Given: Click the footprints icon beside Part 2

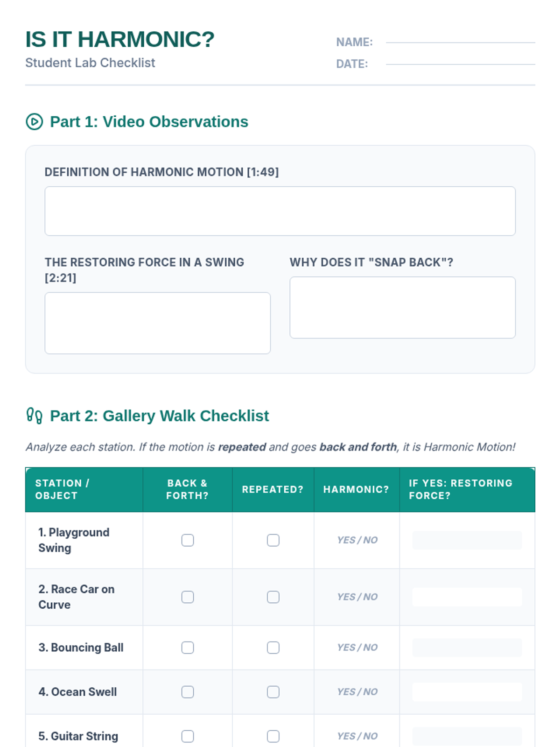Looking at the screenshot, I should (x=34, y=416).
